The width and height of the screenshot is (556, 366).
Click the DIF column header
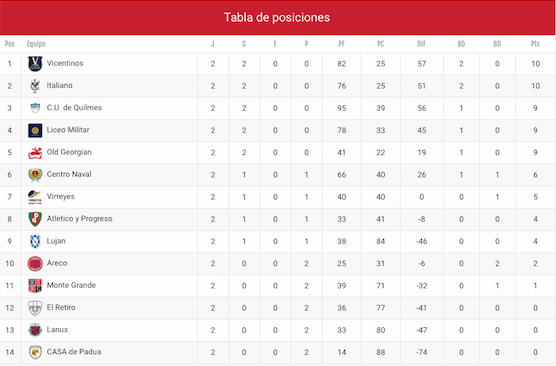[421, 44]
